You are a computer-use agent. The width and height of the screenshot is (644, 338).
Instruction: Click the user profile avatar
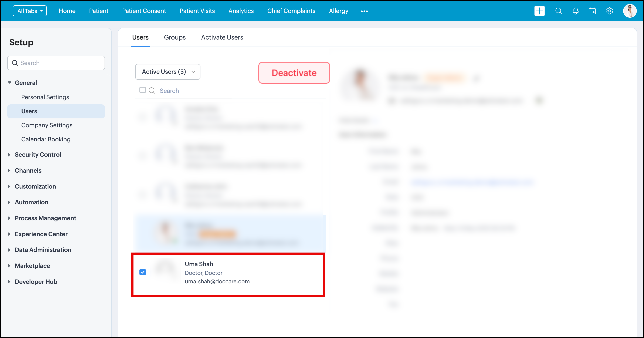629,11
